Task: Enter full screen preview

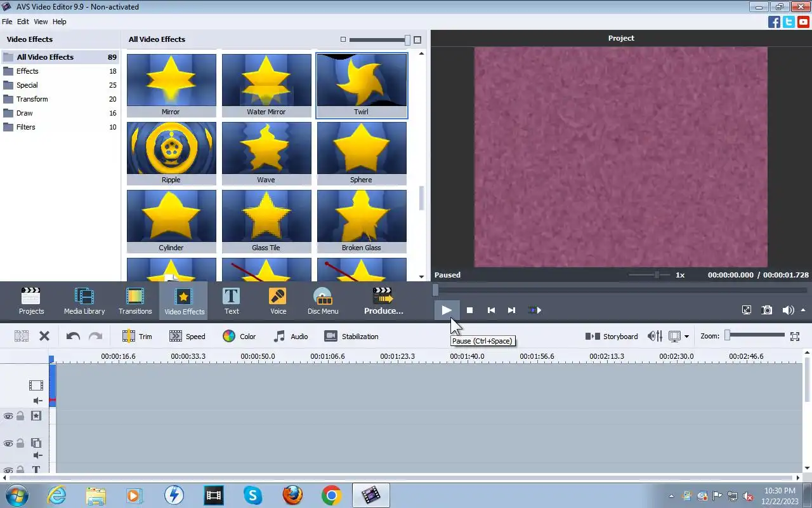Action: click(747, 310)
